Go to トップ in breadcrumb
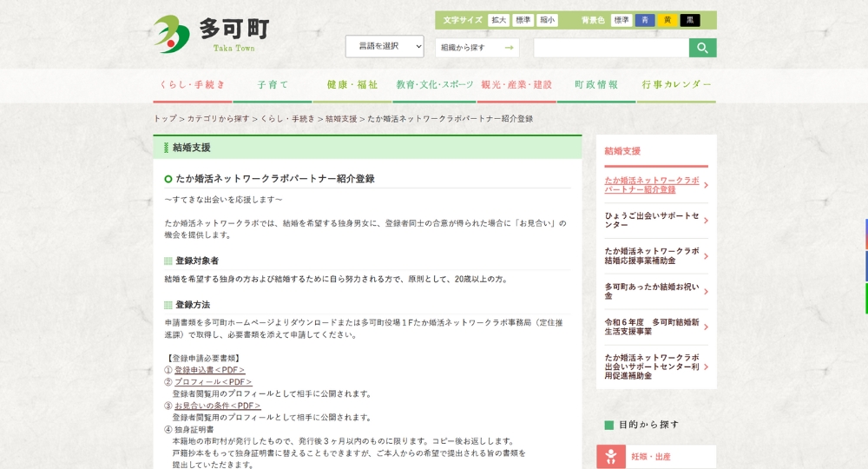This screenshot has height=469, width=868. 165,118
